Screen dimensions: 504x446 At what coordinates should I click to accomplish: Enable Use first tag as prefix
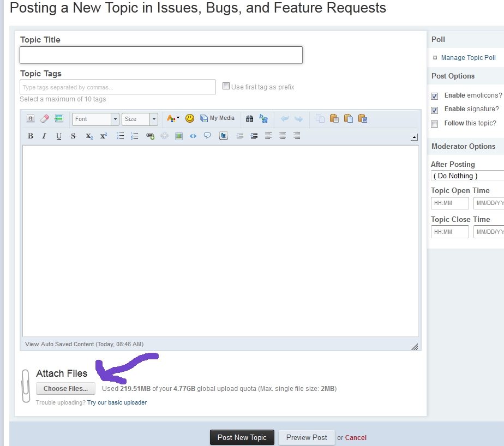(x=226, y=86)
